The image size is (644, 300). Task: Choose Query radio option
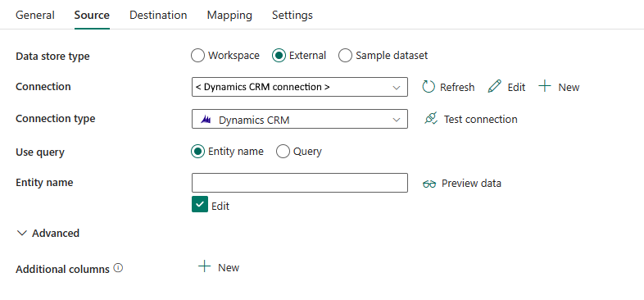[x=283, y=152]
